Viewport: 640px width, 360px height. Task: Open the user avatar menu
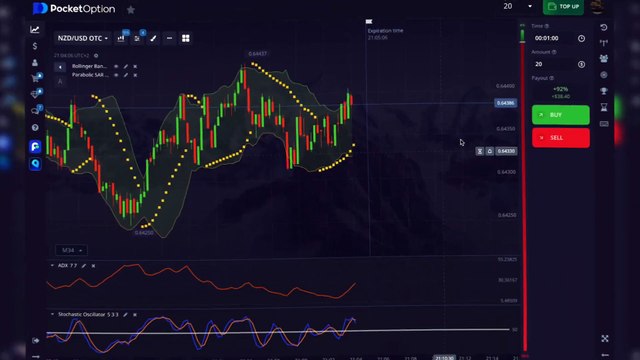pyautogui.click(x=597, y=7)
